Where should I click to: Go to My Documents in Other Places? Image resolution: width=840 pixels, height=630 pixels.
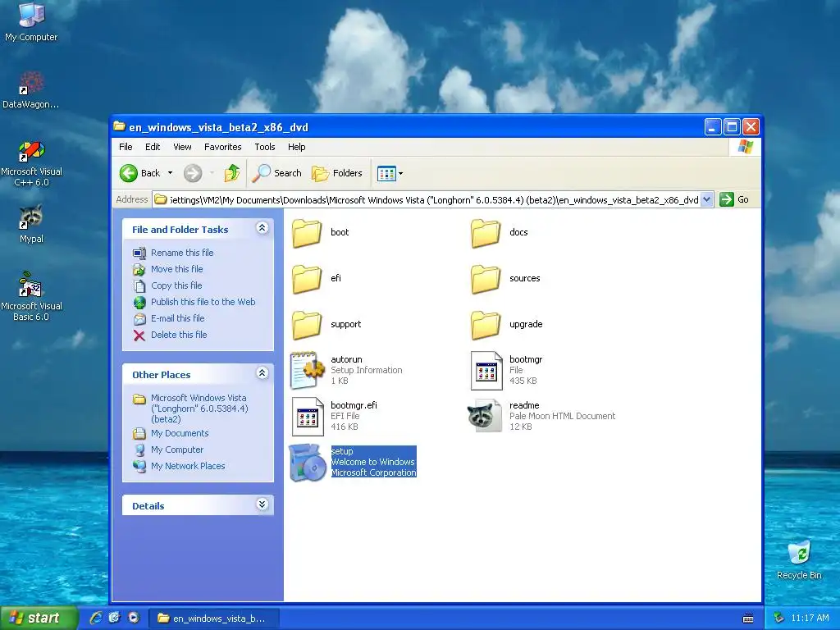click(180, 433)
